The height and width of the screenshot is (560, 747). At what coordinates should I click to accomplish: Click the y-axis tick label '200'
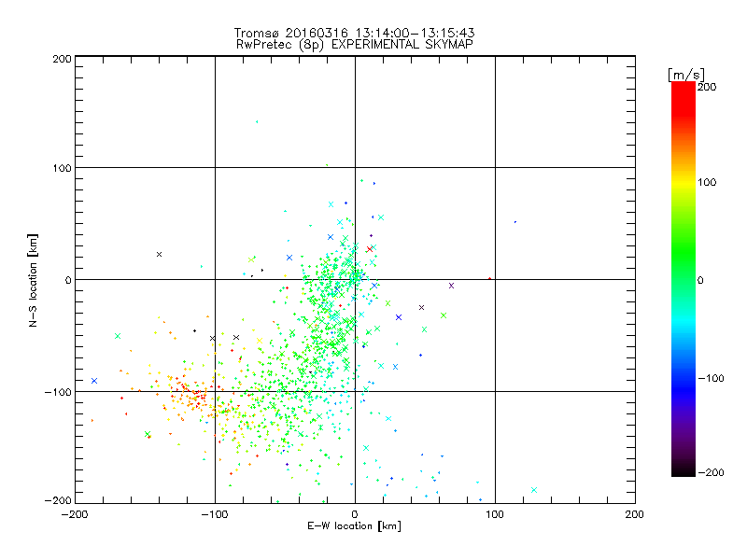pos(62,59)
